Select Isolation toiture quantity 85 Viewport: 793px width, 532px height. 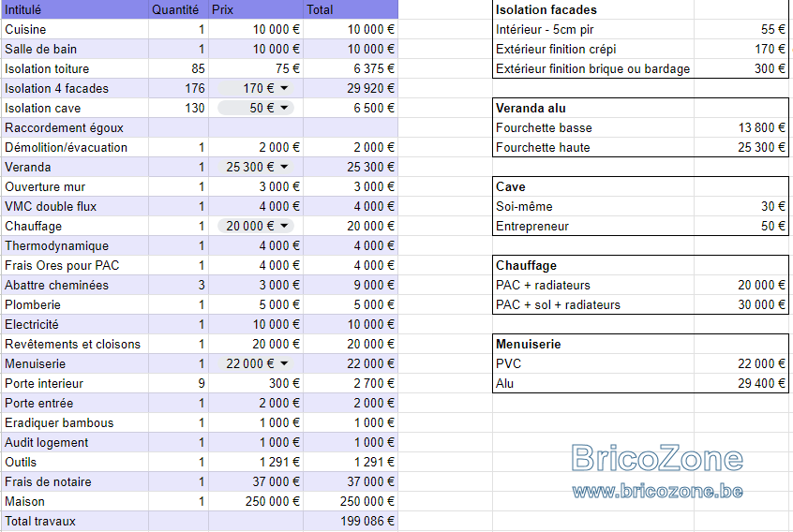pyautogui.click(x=178, y=68)
